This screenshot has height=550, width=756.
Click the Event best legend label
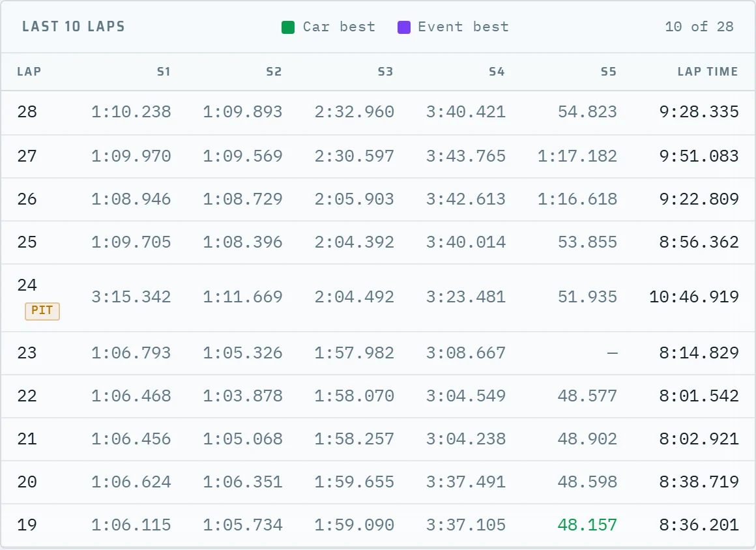(463, 27)
